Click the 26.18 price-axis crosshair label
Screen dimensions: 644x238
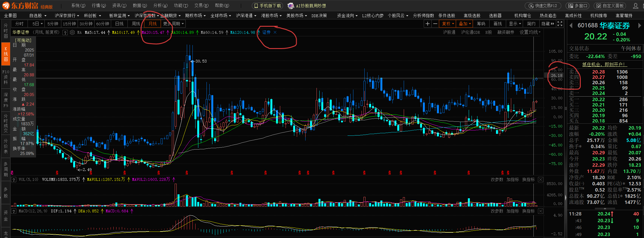tap(556, 75)
